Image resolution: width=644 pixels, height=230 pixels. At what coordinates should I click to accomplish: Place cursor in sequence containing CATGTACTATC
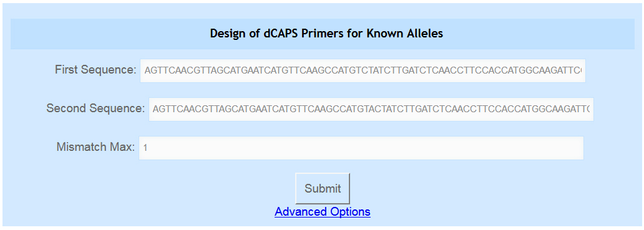pyautogui.click(x=371, y=109)
